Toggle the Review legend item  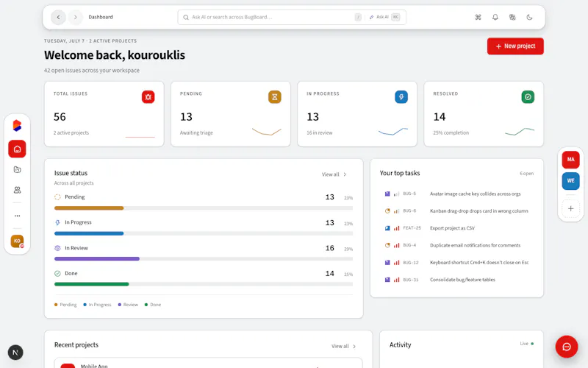(x=128, y=305)
